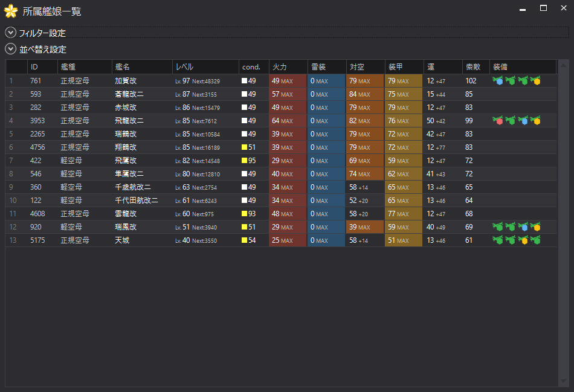The height and width of the screenshot is (392, 574).
Task: Click the 運 column header
Action: [x=443, y=67]
